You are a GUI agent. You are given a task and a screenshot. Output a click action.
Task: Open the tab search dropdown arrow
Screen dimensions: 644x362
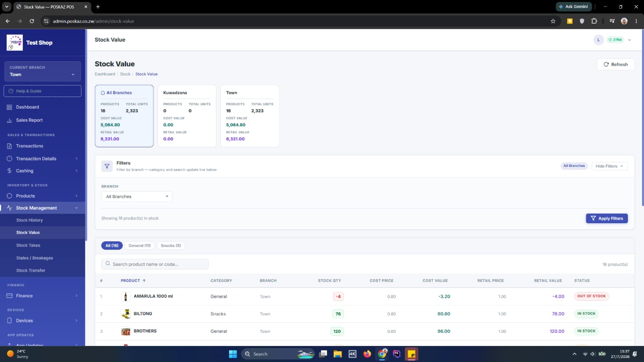(x=7, y=7)
